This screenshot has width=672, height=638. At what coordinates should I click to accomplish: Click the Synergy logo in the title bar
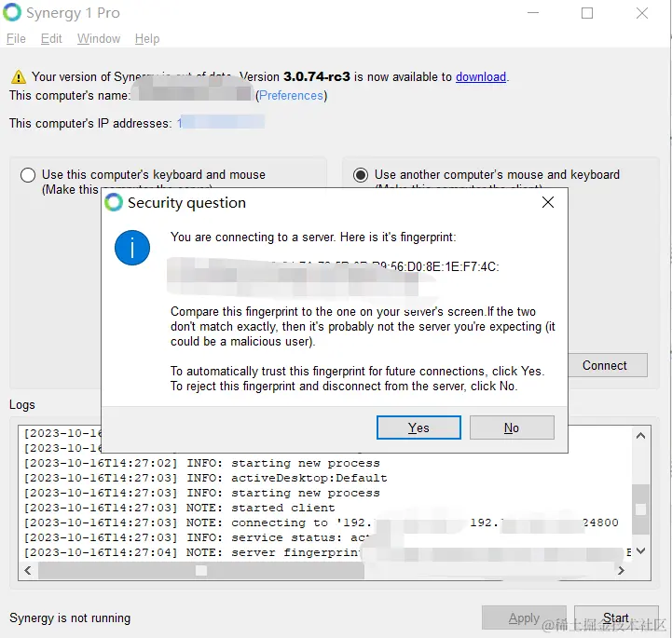tap(12, 12)
